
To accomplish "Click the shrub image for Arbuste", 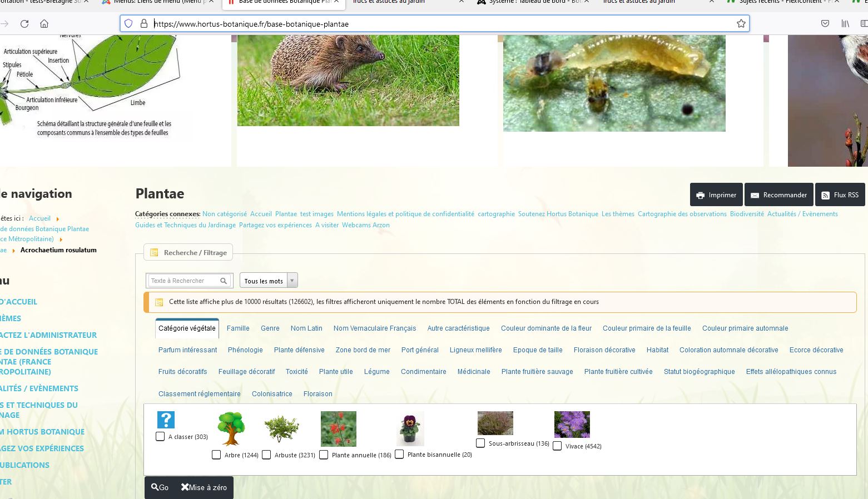I will point(281,429).
